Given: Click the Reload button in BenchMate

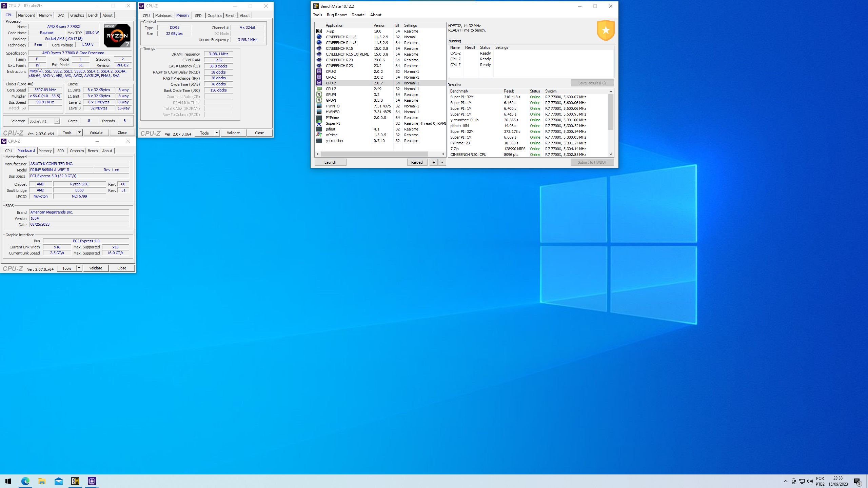Looking at the screenshot, I should (x=417, y=162).
